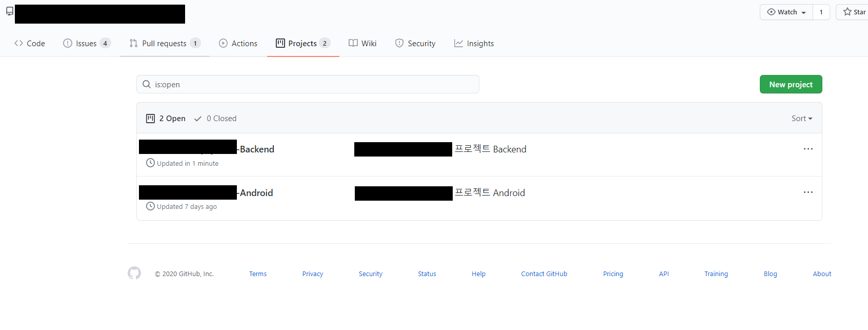
Task: Click Contact GitHub in the footer
Action: 544,274
